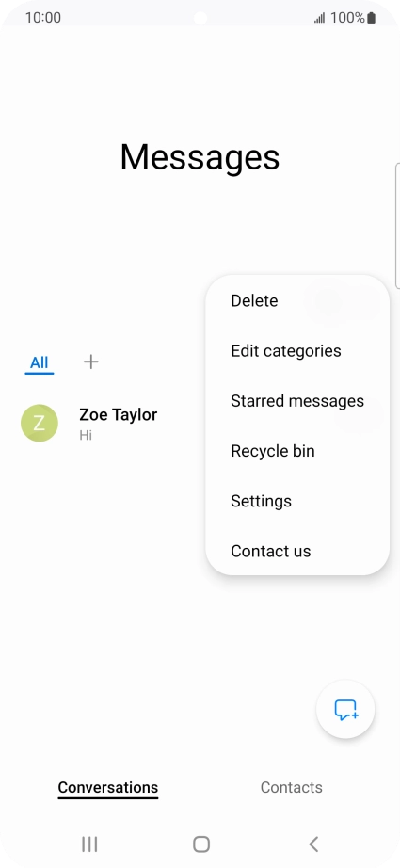Tap the compose new message icon

pos(345,709)
